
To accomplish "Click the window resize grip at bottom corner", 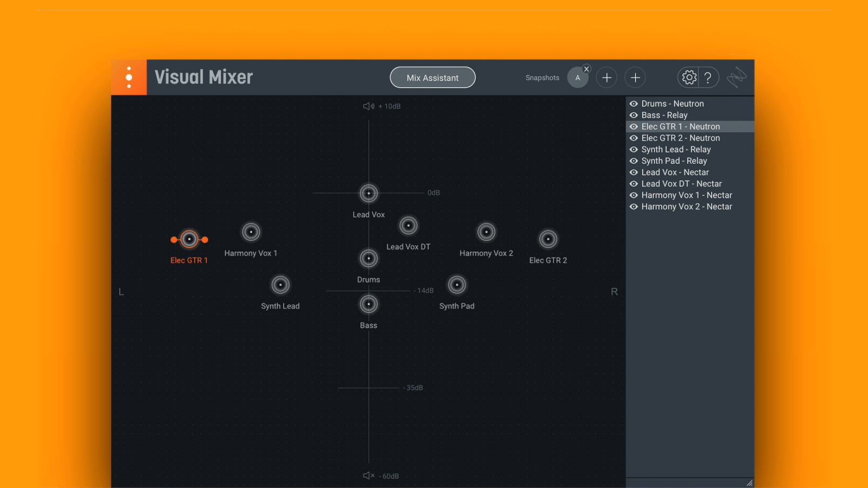I will (x=749, y=483).
